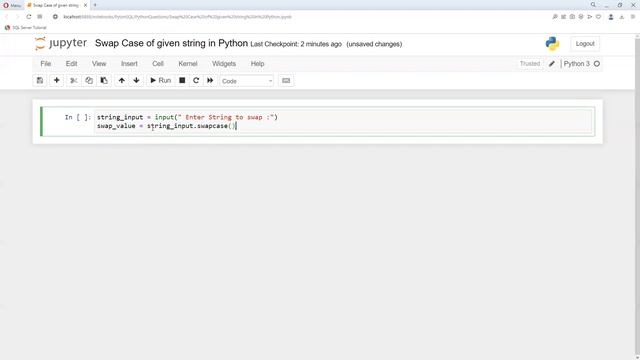Go back in browser history
Image resolution: width=640 pixels, height=360 pixels.
[7, 17]
